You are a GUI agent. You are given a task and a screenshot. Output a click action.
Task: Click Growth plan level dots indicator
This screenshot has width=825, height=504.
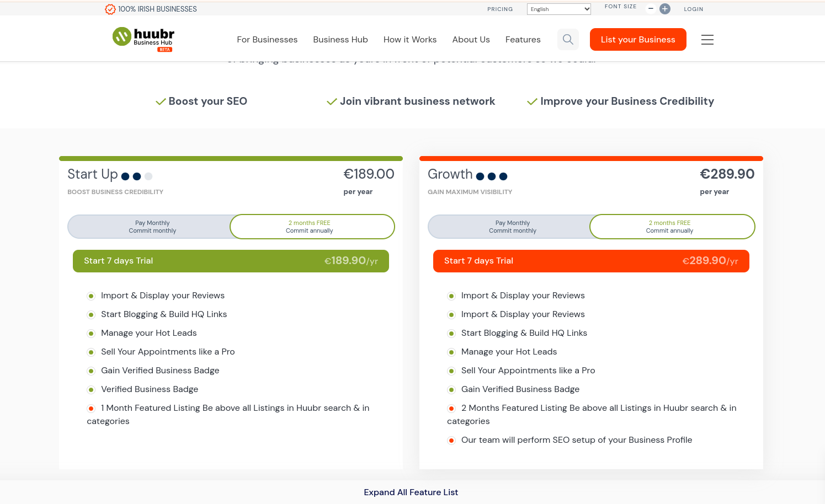[492, 176]
